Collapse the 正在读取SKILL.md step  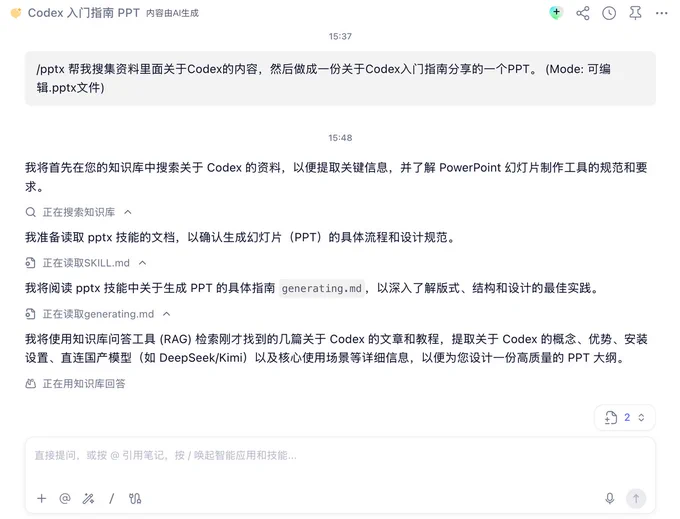point(142,263)
